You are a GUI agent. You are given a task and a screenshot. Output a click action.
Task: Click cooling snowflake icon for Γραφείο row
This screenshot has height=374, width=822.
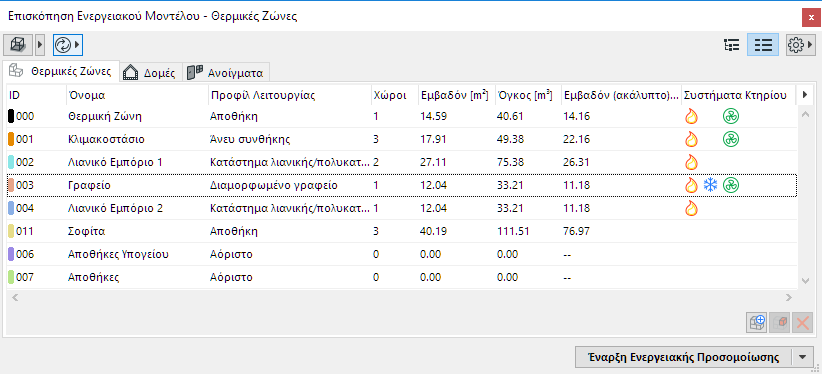[710, 185]
